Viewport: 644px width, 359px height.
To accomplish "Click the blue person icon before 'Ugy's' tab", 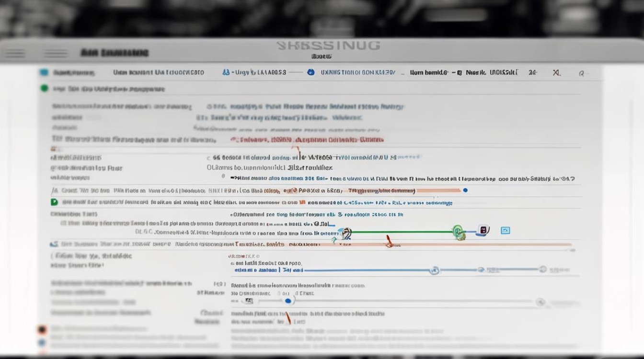I will 226,73.
